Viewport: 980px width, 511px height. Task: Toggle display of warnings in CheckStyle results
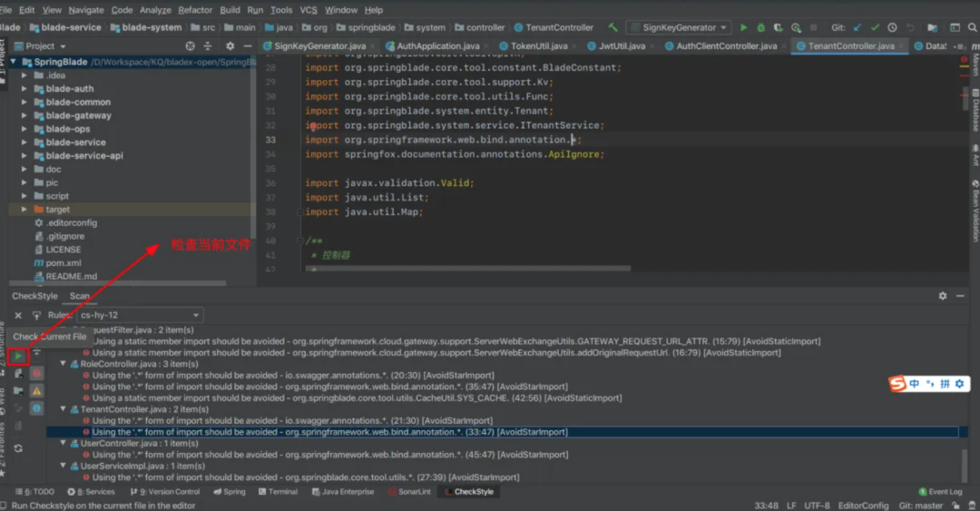37,391
